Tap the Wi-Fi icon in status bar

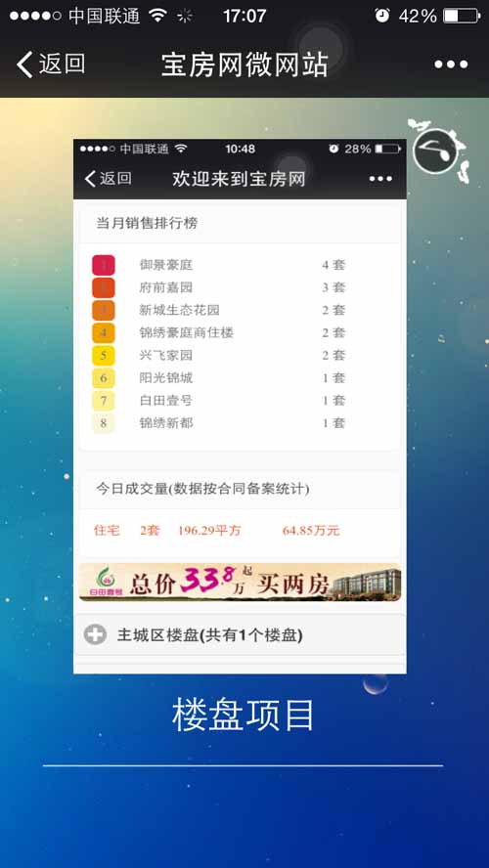click(x=157, y=16)
